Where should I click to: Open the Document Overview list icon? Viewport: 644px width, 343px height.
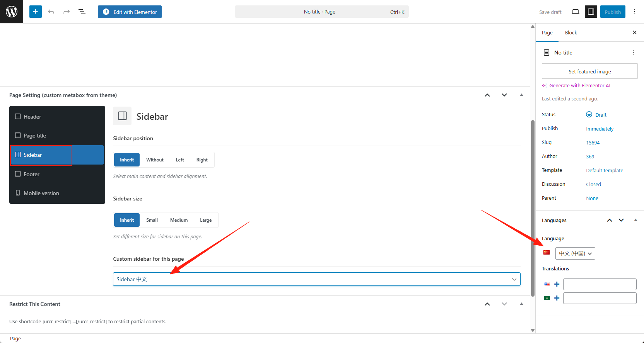pos(82,12)
